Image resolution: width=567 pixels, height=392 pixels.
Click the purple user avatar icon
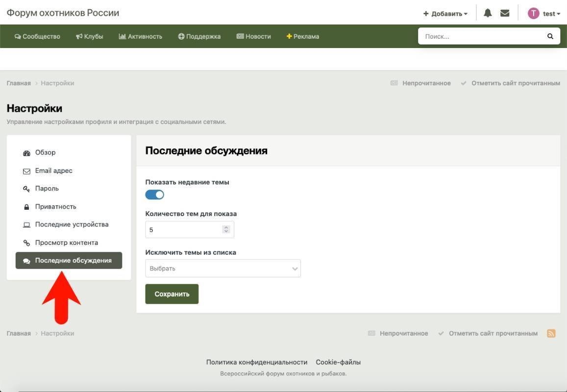[x=533, y=14]
